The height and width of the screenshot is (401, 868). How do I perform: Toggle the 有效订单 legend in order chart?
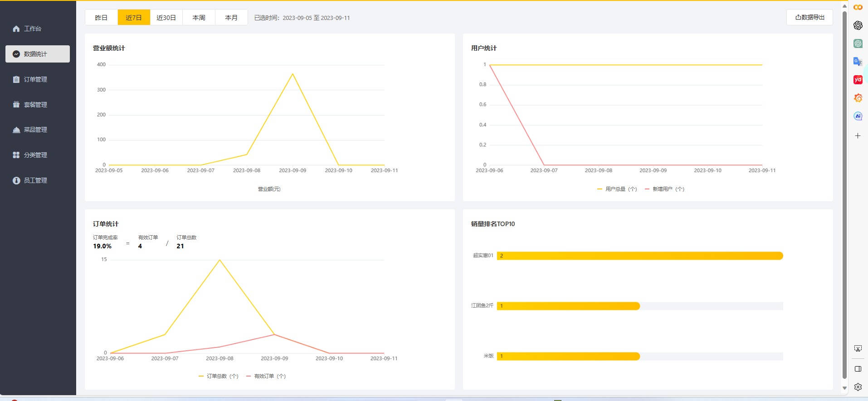(x=266, y=377)
